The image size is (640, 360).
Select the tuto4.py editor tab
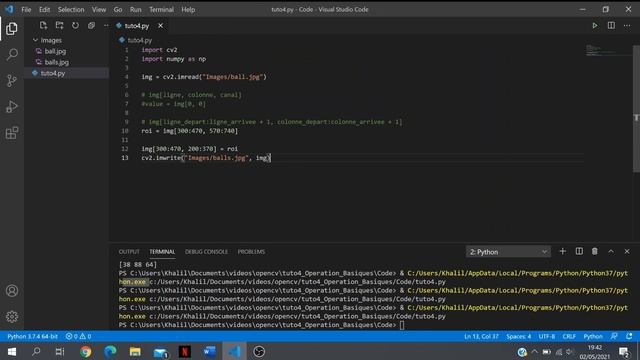(x=137, y=26)
